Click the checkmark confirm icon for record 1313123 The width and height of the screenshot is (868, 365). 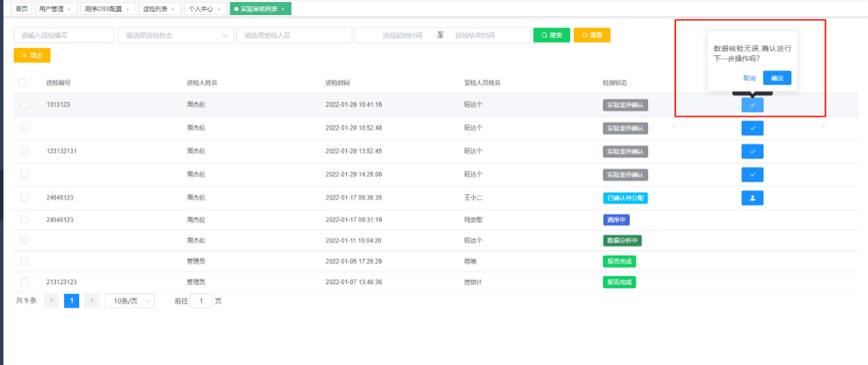[x=752, y=105]
